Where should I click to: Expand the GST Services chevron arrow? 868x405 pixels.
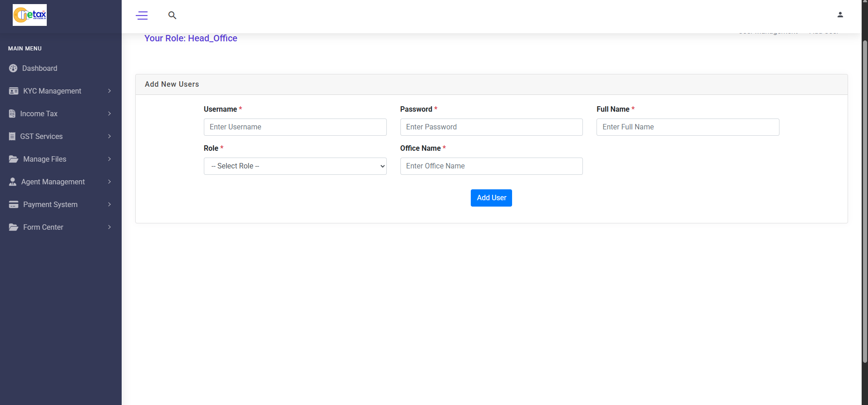pos(109,136)
